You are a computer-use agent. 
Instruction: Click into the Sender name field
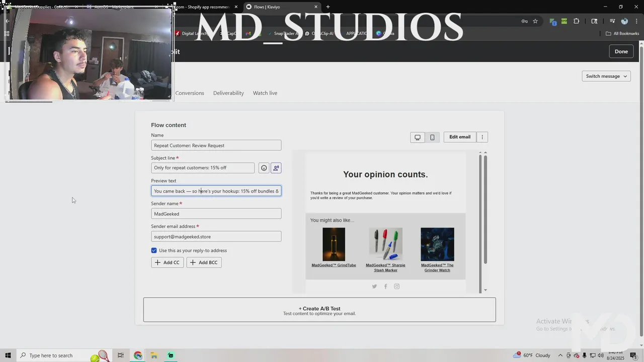tap(216, 214)
